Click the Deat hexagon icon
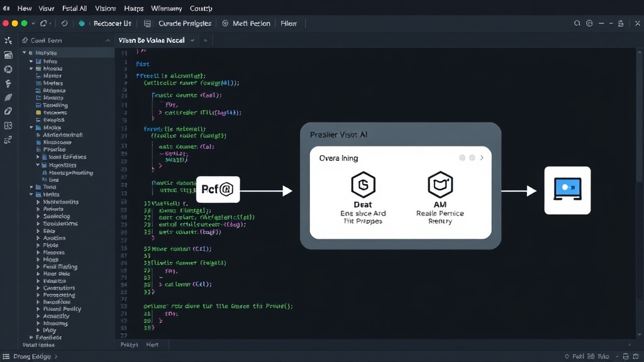The width and height of the screenshot is (644, 362). coord(363,185)
